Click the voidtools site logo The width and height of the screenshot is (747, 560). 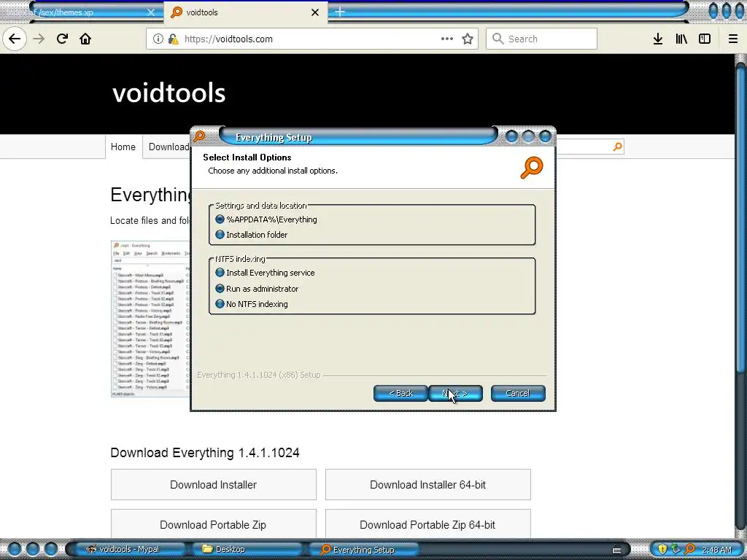[169, 93]
